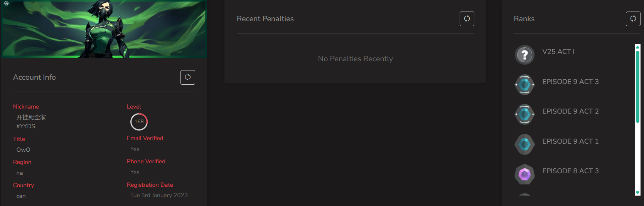Click the Episode 9 Act 3 rank badge
The height and width of the screenshot is (206, 644).
click(x=524, y=85)
